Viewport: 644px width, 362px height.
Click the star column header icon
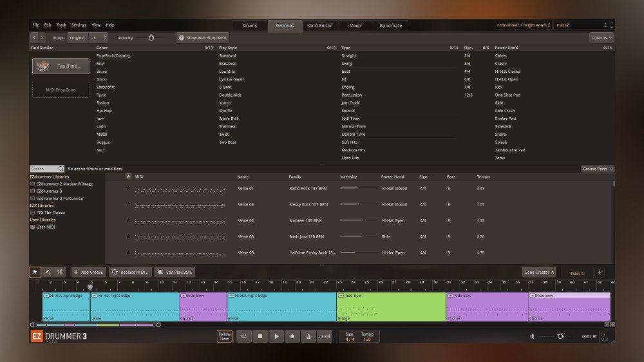pyautogui.click(x=128, y=176)
